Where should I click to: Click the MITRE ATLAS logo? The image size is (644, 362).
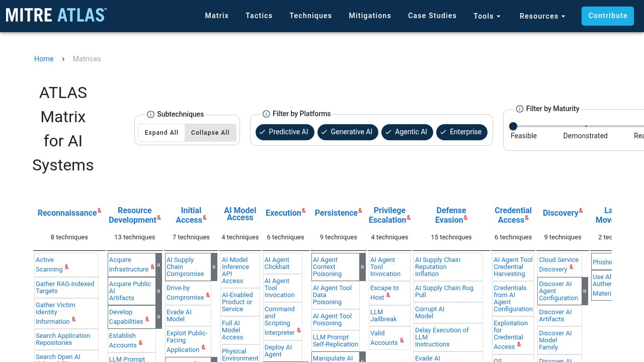click(x=56, y=15)
